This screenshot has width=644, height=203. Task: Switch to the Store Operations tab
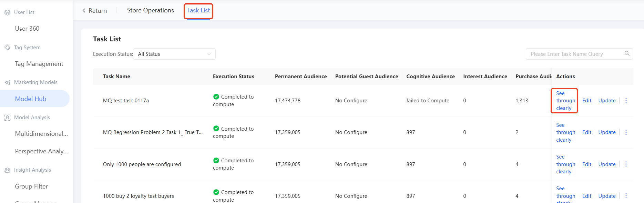(x=150, y=10)
